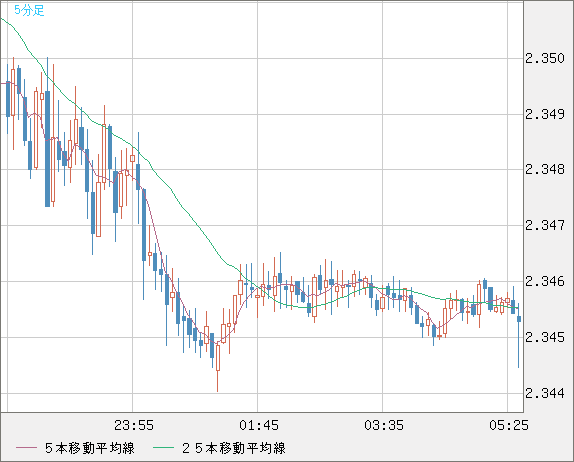Click the 2.350 price axis label
Viewport: 574px width, 462px height.
point(545,59)
